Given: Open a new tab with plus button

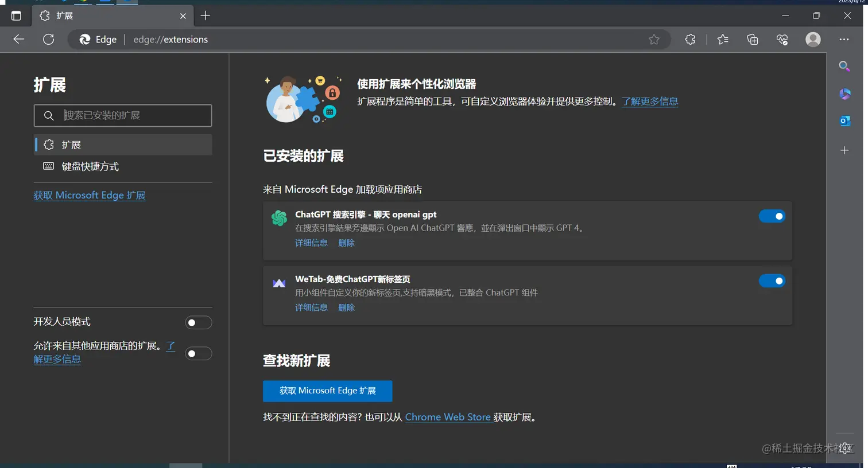Looking at the screenshot, I should (x=206, y=15).
